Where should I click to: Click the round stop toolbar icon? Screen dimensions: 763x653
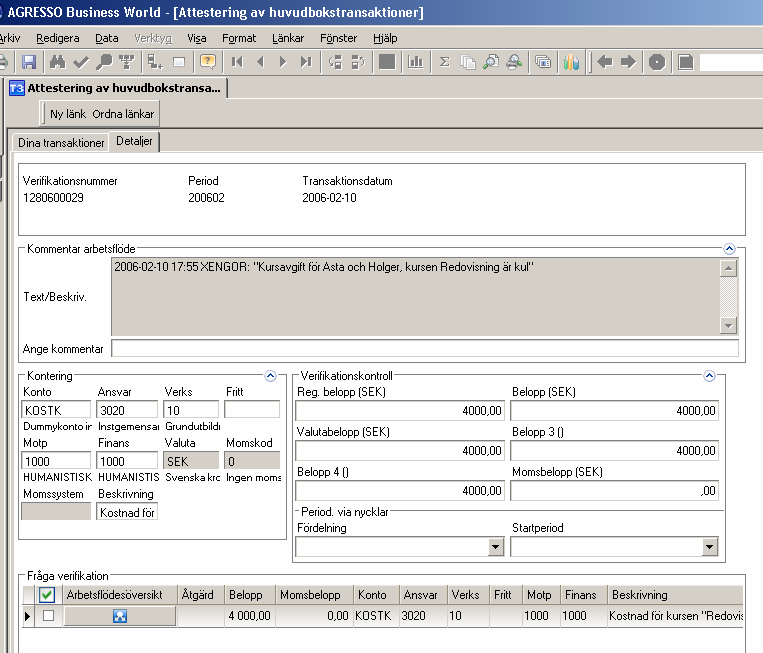pos(657,62)
